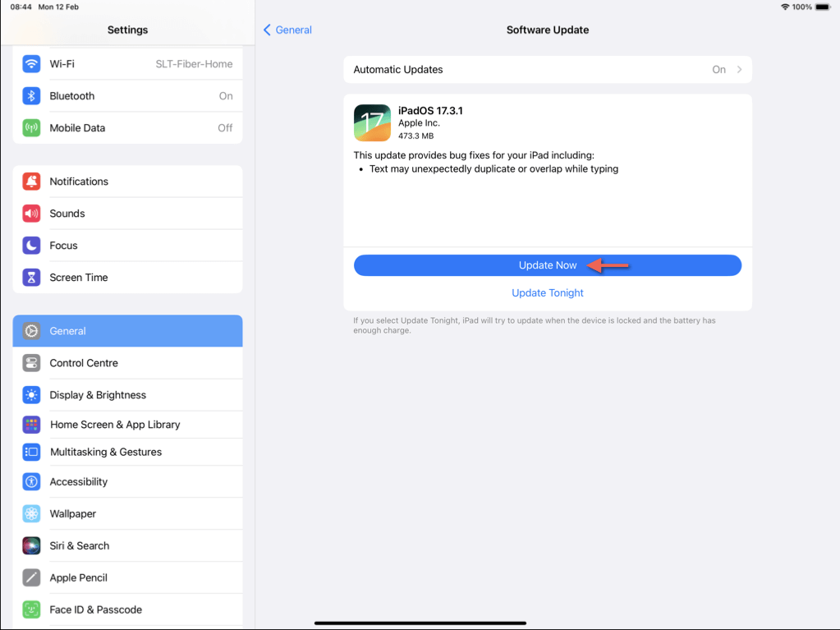Tap the Focus moon icon
Image resolution: width=840 pixels, height=630 pixels.
pos(31,246)
